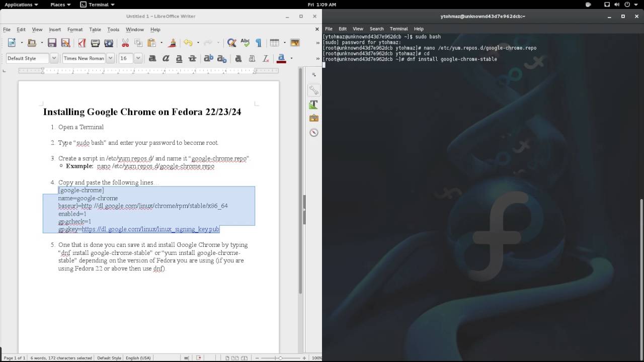The height and width of the screenshot is (362, 644).
Task: Expand the Paste options dropdown arrow
Action: tap(161, 43)
